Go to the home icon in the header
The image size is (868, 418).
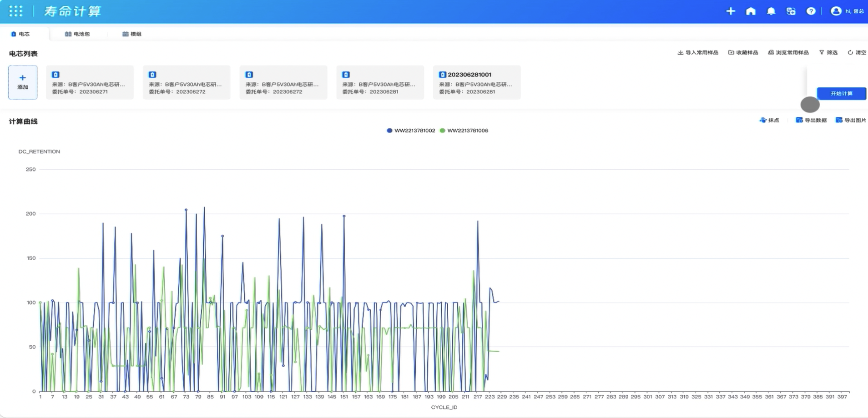coord(751,11)
